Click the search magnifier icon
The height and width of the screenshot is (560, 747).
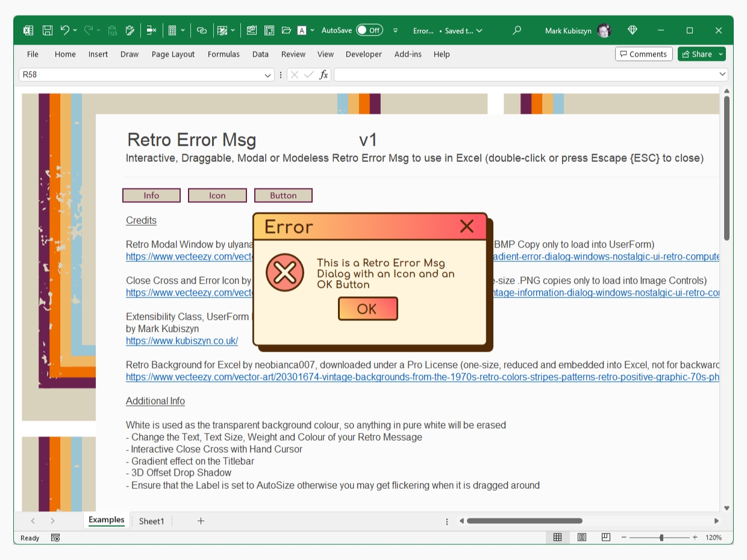click(516, 30)
